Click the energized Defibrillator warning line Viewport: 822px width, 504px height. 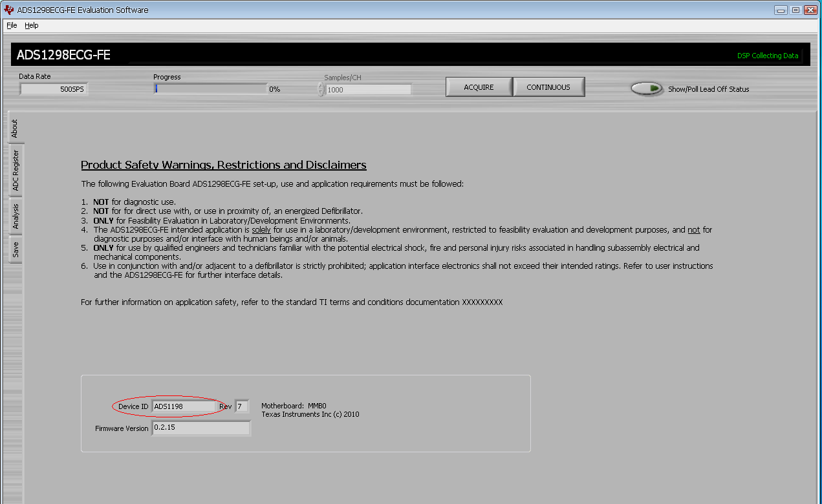pyautogui.click(x=228, y=211)
